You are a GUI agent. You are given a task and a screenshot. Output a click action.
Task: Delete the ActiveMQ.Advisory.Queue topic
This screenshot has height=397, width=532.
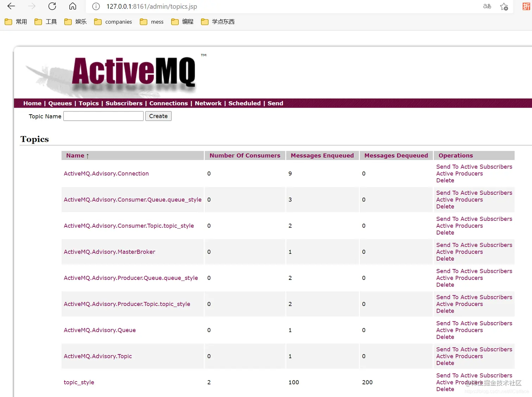445,337
